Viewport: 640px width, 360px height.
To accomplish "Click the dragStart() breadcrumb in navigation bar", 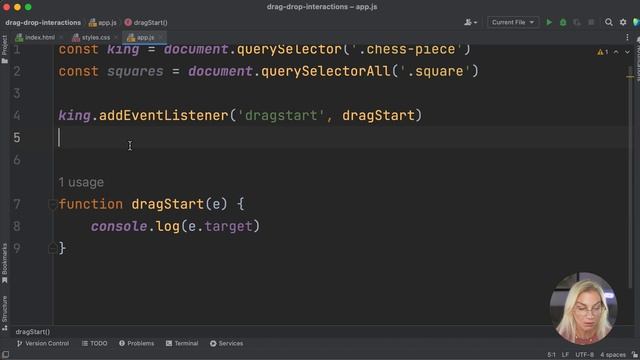I will click(x=146, y=22).
